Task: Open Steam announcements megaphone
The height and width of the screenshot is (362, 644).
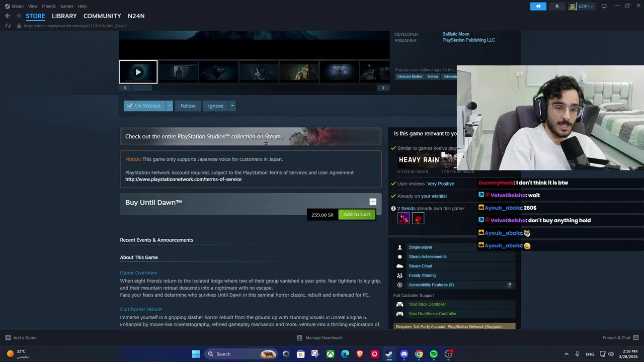Action: point(538,7)
